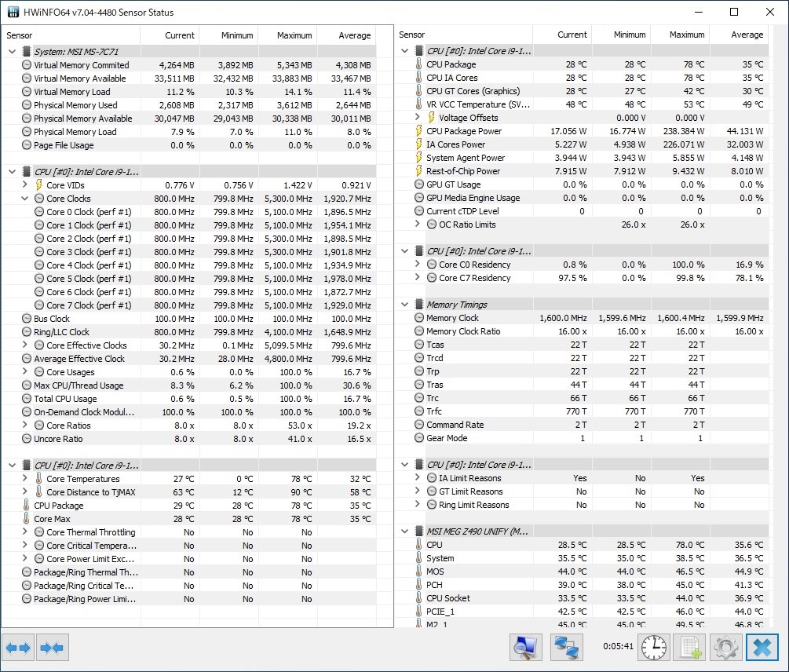Image resolution: width=789 pixels, height=672 pixels.
Task: Expand IA Limit Reasons row
Action: tap(417, 478)
